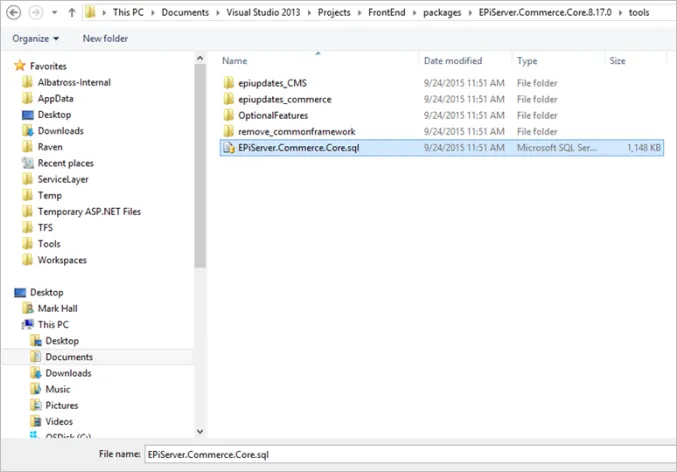Select Documents under This PC

(x=69, y=357)
